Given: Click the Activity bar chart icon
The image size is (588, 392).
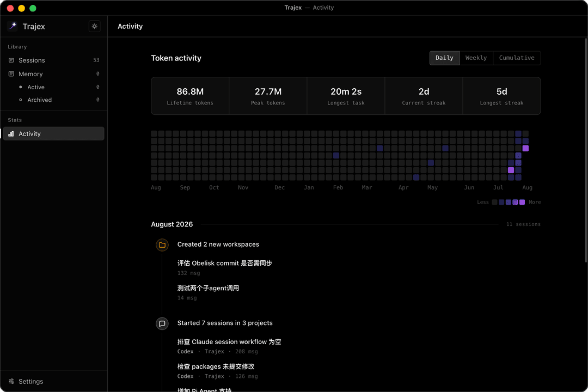Looking at the screenshot, I should coord(11,134).
